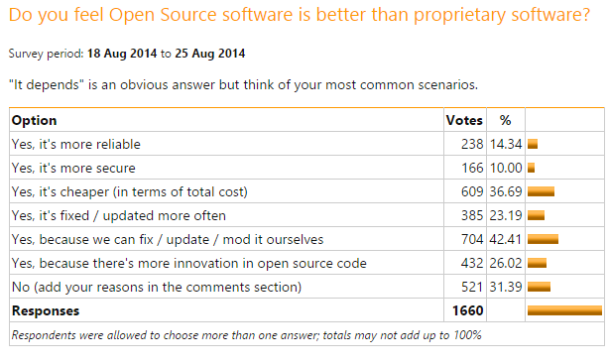Image resolution: width=609 pixels, height=364 pixels.
Task: Click the respondents footnote text
Action: click(246, 335)
